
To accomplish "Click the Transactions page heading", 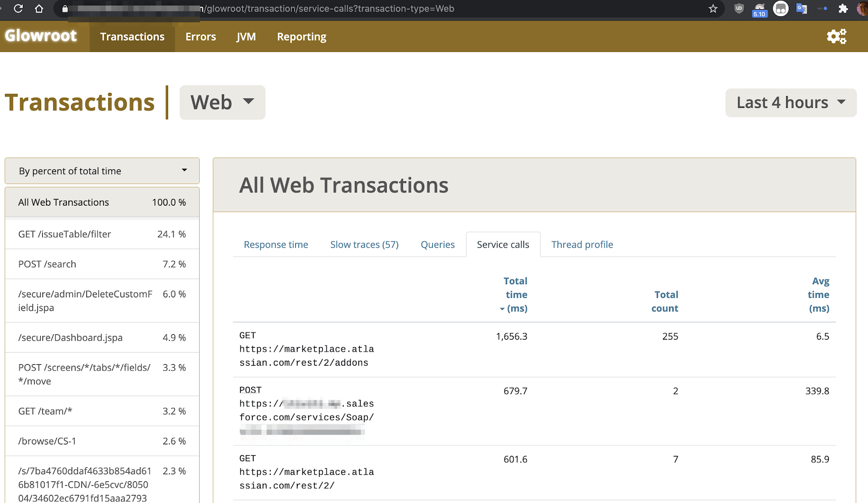I will pyautogui.click(x=80, y=102).
